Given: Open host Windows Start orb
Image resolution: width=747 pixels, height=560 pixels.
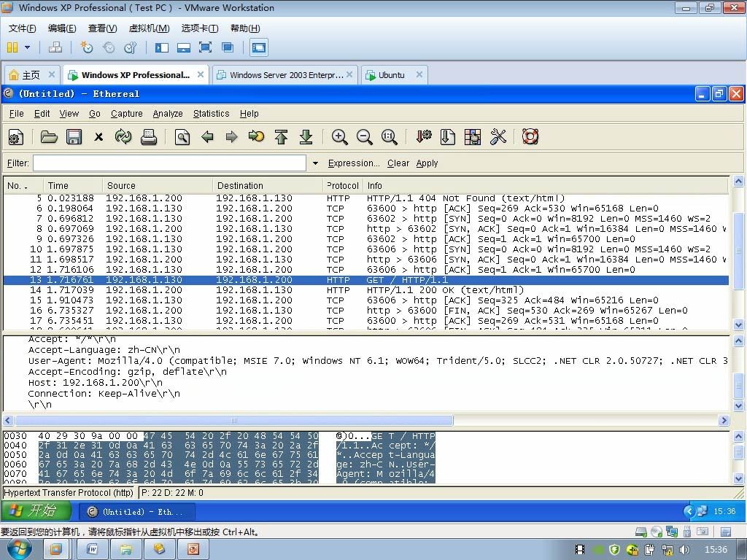Looking at the screenshot, I should (x=19, y=549).
